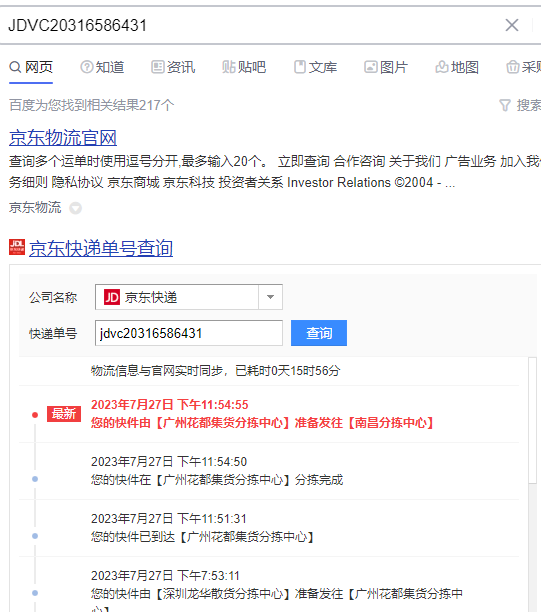Click the 分拣完成 tracking entry text
This screenshot has height=612, width=541.
pyautogui.click(x=217, y=479)
